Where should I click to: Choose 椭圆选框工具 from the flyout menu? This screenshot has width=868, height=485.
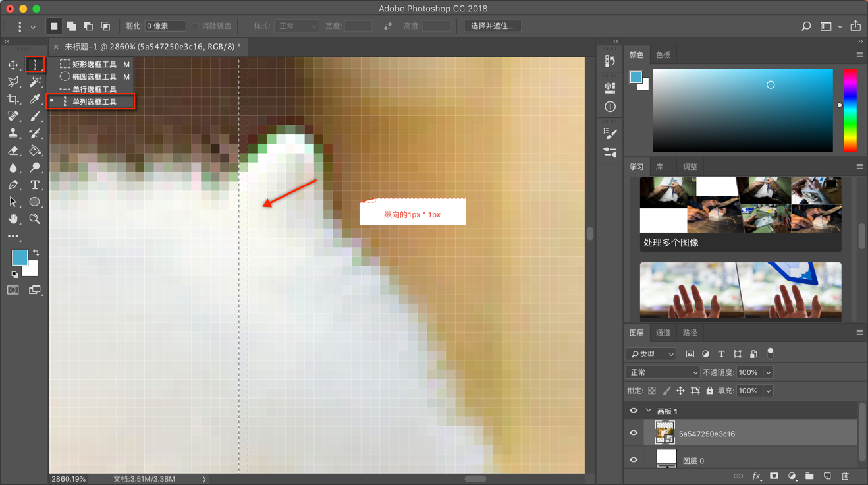coord(94,76)
